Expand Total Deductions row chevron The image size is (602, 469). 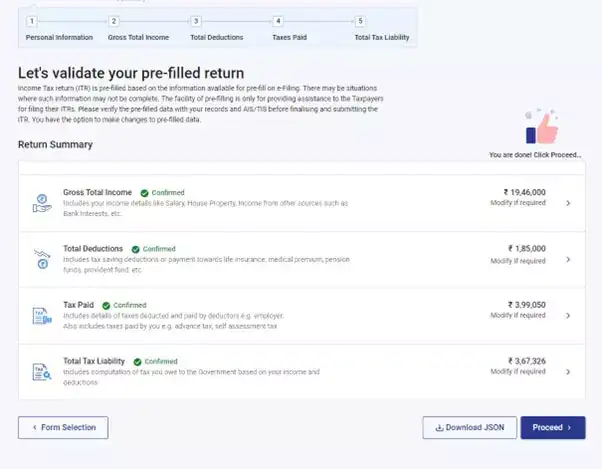click(x=568, y=259)
